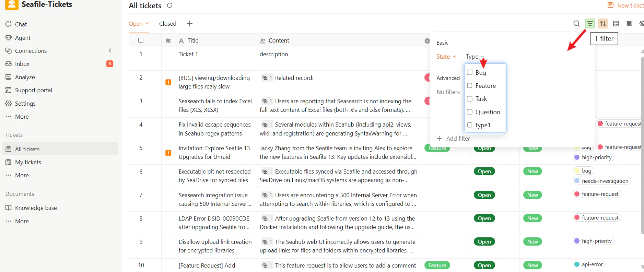644x272 pixels.
Task: Open My tickets in the sidebar
Action: [28, 162]
